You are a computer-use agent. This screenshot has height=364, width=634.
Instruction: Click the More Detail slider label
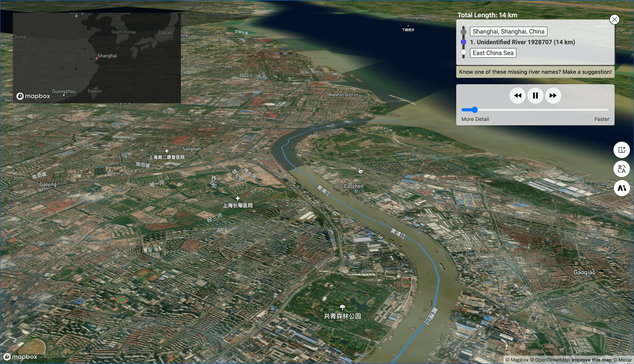pos(475,119)
